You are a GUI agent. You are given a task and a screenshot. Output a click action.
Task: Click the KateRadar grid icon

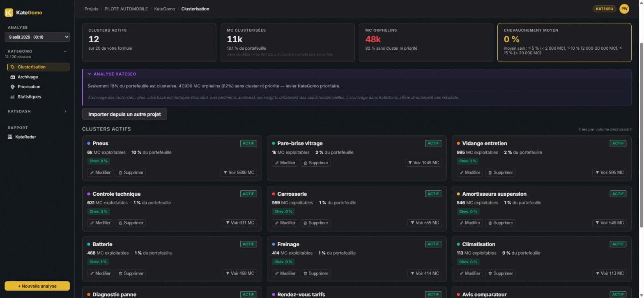coord(10,137)
